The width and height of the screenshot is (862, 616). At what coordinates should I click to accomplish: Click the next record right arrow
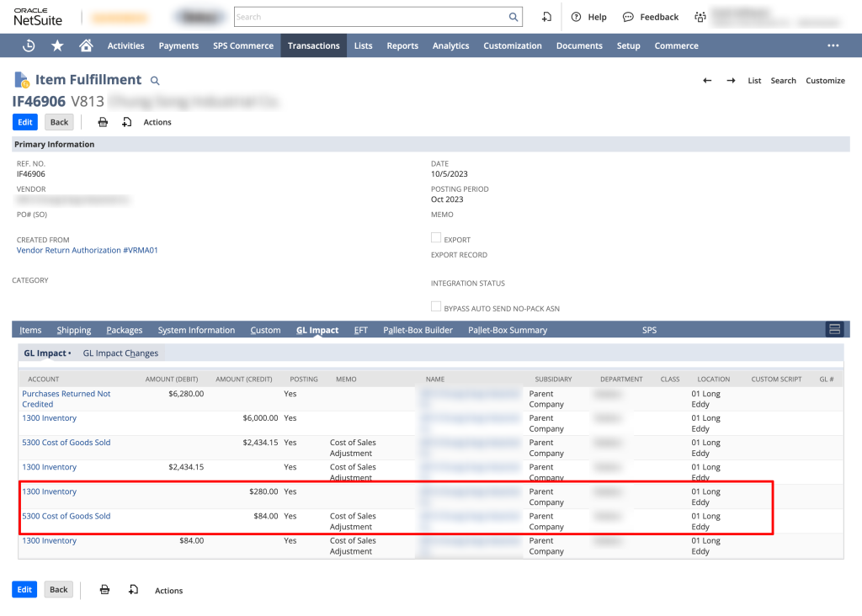731,81
